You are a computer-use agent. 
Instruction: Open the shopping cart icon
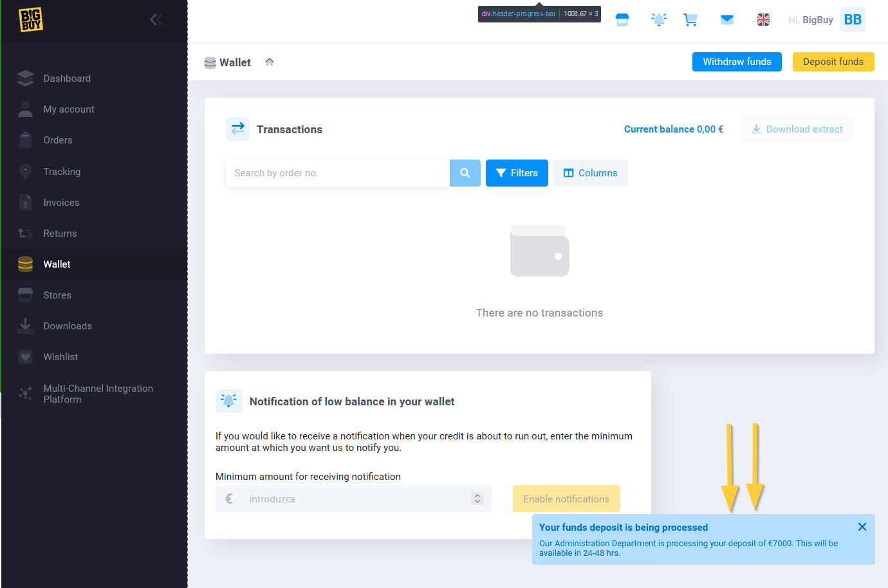(690, 20)
